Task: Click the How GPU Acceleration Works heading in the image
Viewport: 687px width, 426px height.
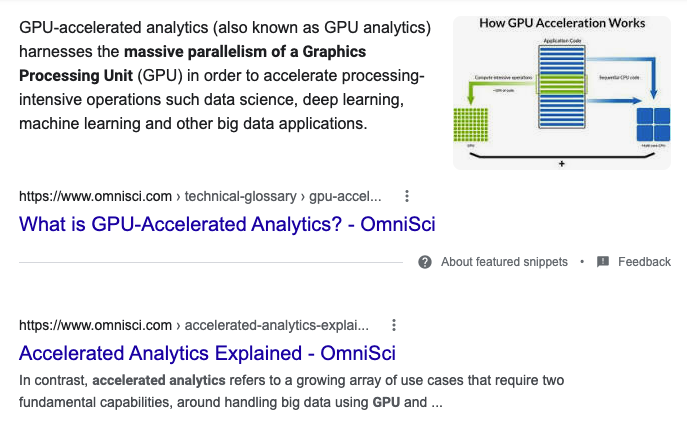Action: 562,23
